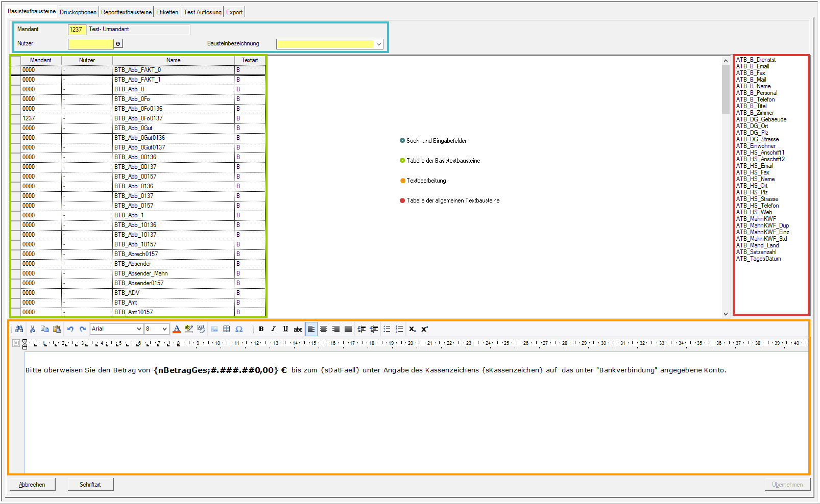The height and width of the screenshot is (504, 820).
Task: Open the Arial font family dropdown
Action: 138,329
